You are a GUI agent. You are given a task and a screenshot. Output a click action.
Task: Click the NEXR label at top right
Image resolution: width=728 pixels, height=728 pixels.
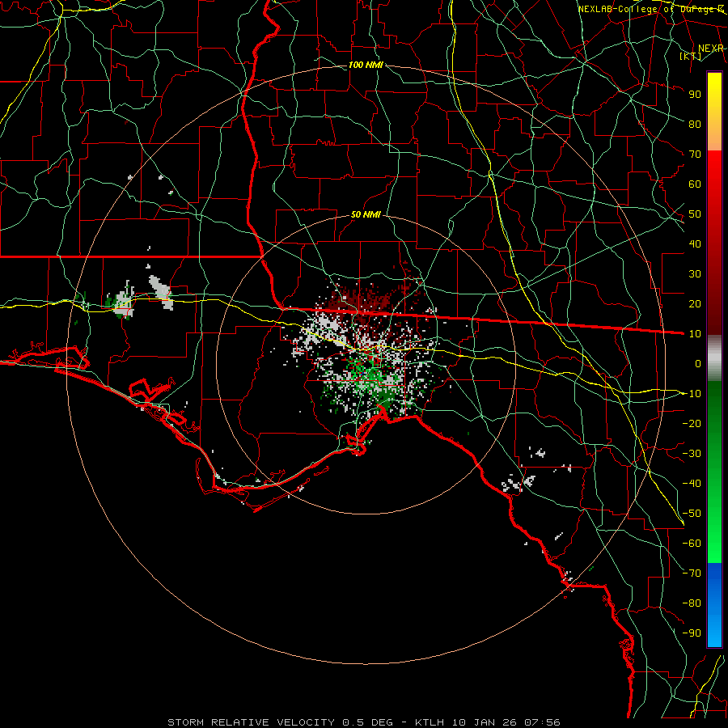pos(711,49)
